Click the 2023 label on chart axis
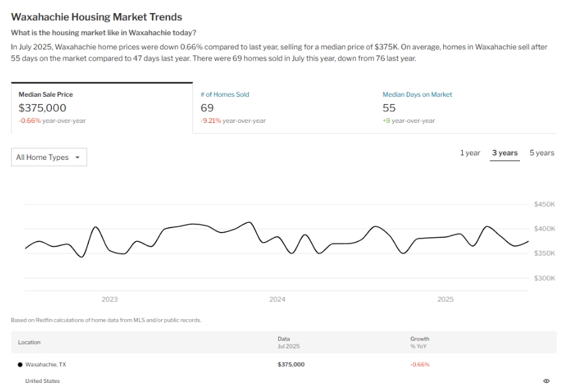Screen dimensions: 568x392 coord(110,300)
